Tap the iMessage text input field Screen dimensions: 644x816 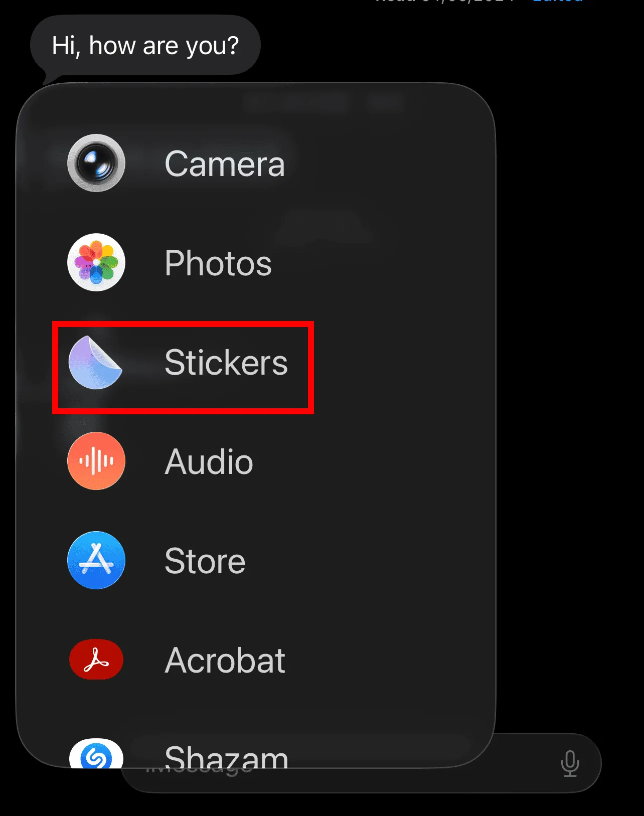click(x=361, y=763)
